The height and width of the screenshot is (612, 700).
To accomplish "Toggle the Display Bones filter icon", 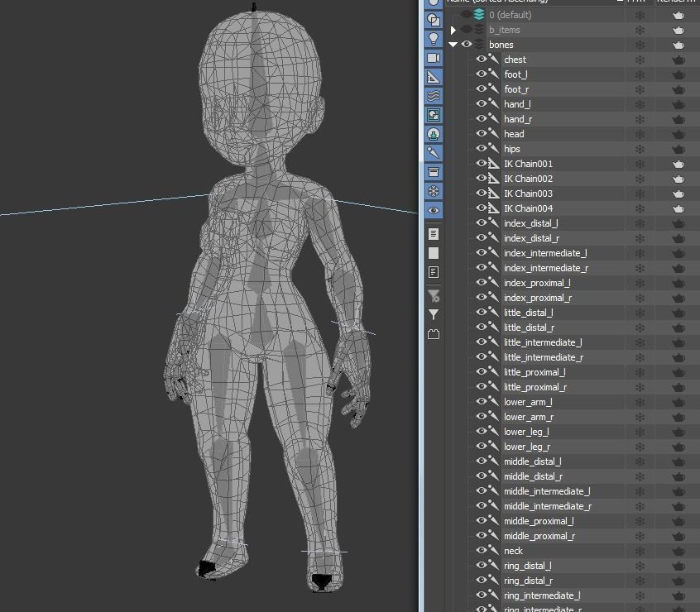I will (433, 153).
